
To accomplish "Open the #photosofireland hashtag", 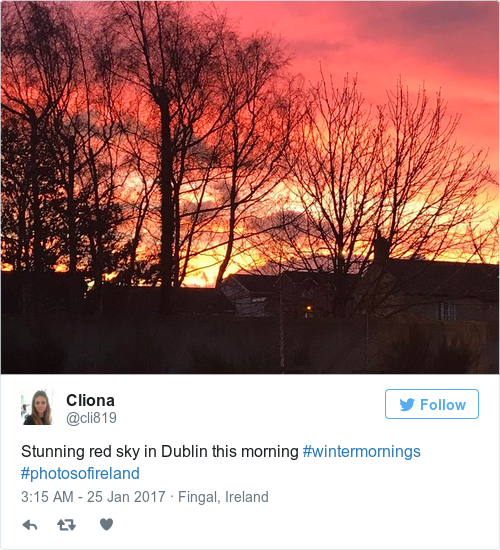I will click(x=80, y=474).
